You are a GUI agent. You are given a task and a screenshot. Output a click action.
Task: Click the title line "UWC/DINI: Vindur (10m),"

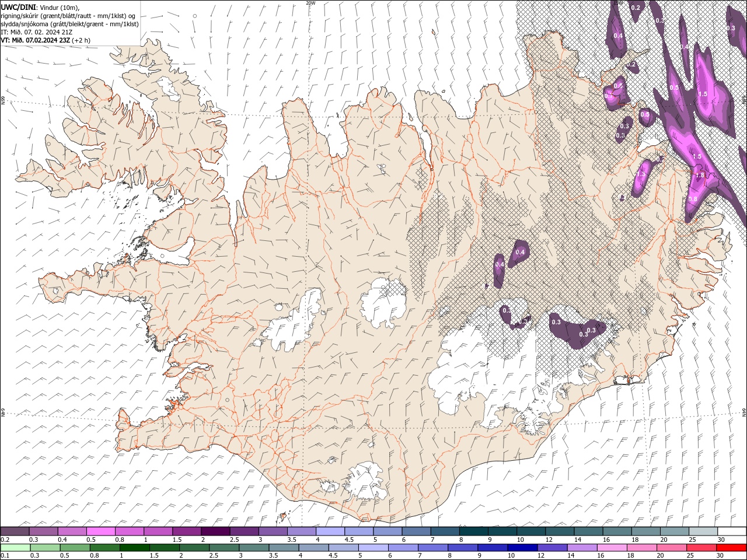pyautogui.click(x=40, y=7)
